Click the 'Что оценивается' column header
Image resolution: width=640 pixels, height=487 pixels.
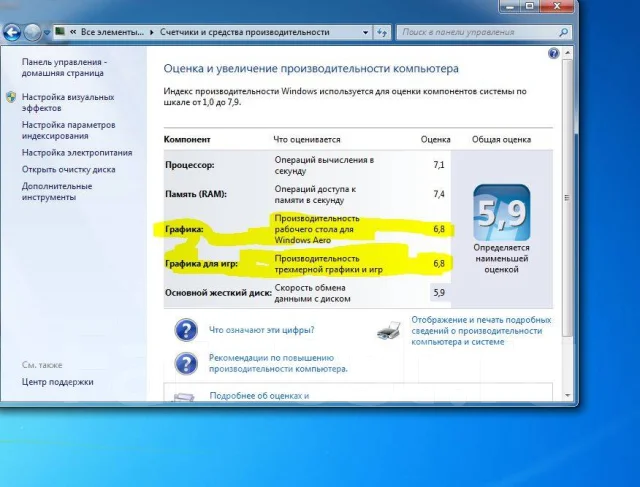coord(307,140)
